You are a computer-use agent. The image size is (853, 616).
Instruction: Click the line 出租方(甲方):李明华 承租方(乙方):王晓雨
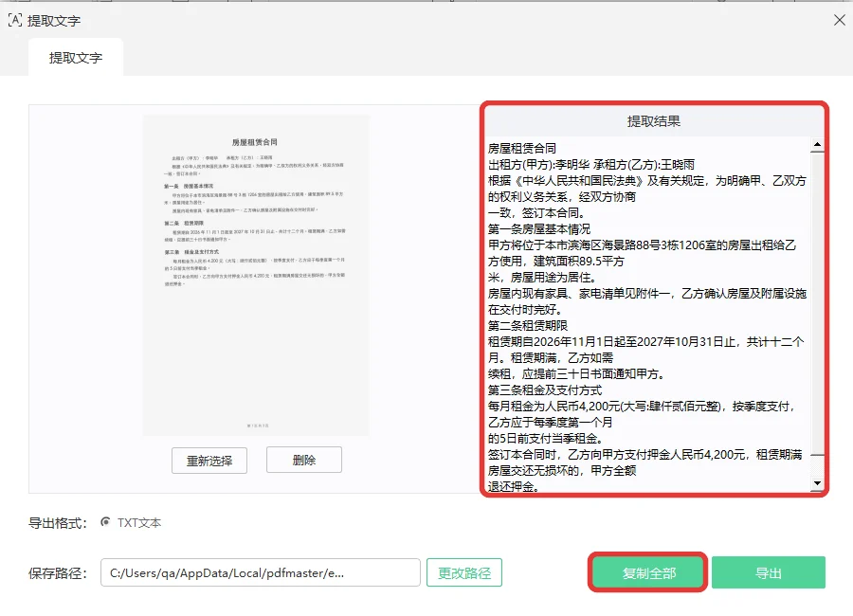(591, 165)
